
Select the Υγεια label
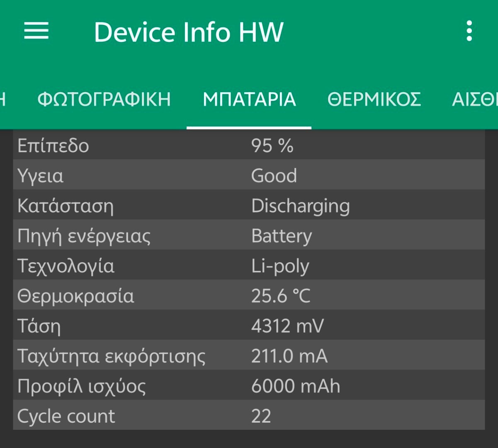[40, 176]
